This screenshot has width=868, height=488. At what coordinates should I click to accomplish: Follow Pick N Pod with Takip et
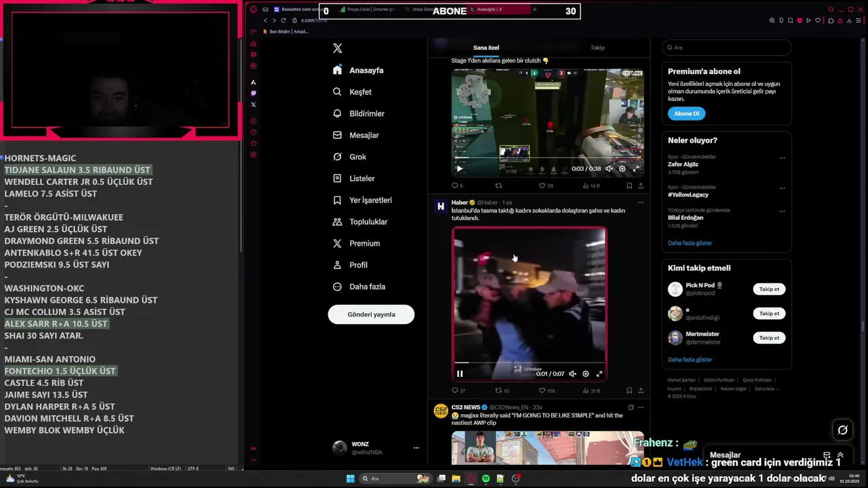769,289
